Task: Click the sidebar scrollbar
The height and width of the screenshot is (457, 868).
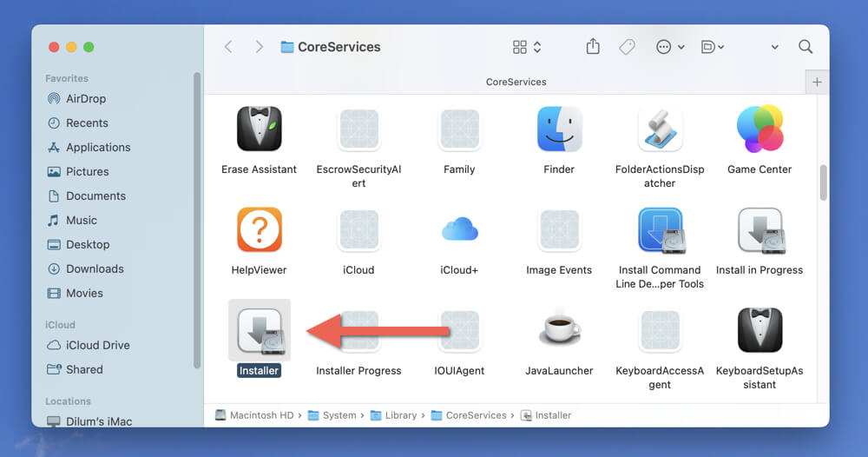Action: (x=197, y=221)
